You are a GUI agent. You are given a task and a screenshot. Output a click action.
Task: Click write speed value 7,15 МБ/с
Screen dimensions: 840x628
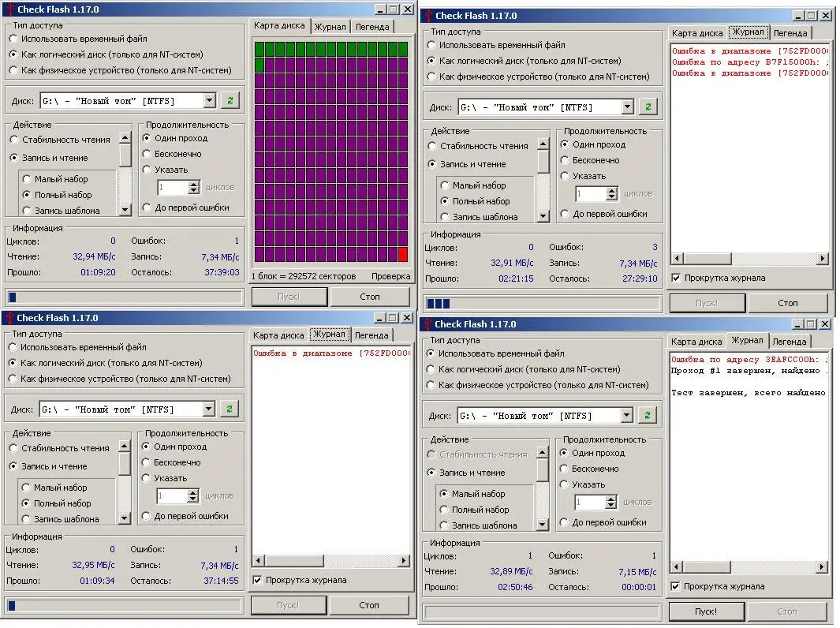tap(637, 572)
